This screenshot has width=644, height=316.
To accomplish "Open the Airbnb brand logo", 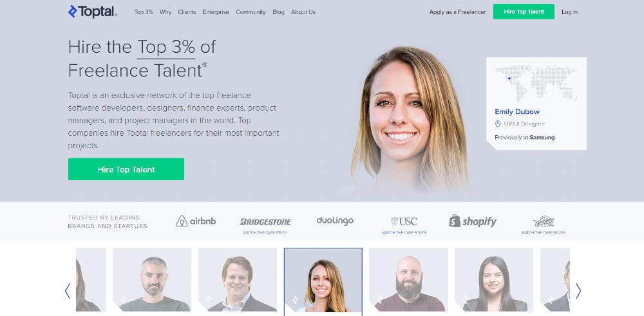I will [x=196, y=221].
